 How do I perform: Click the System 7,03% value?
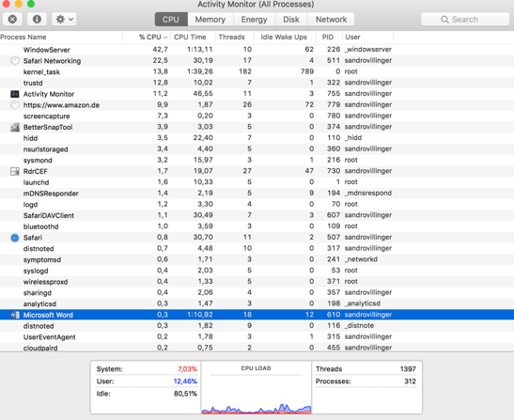[188, 369]
